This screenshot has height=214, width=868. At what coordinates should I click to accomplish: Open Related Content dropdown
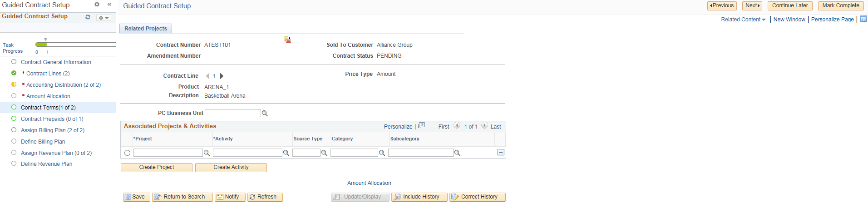(743, 20)
